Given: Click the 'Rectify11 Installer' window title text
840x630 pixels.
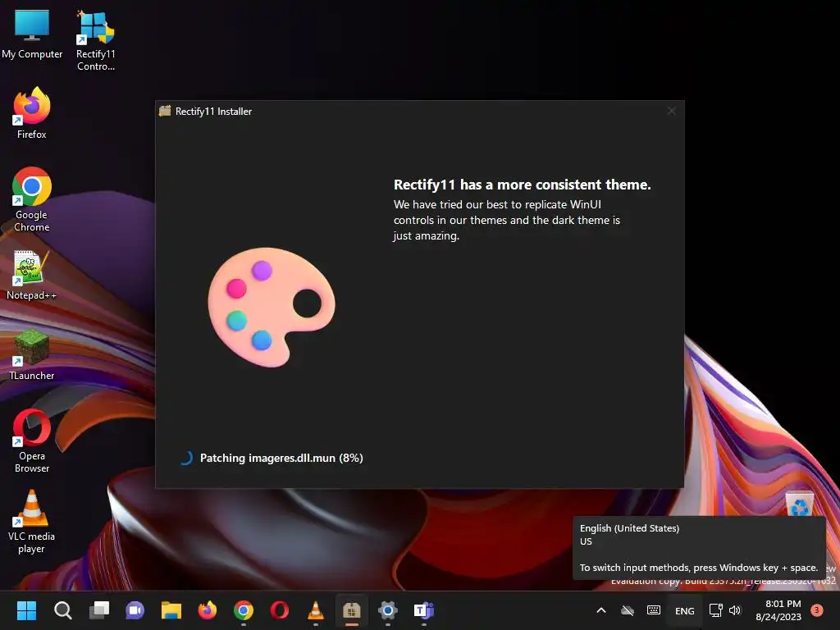Looking at the screenshot, I should coord(214,112).
